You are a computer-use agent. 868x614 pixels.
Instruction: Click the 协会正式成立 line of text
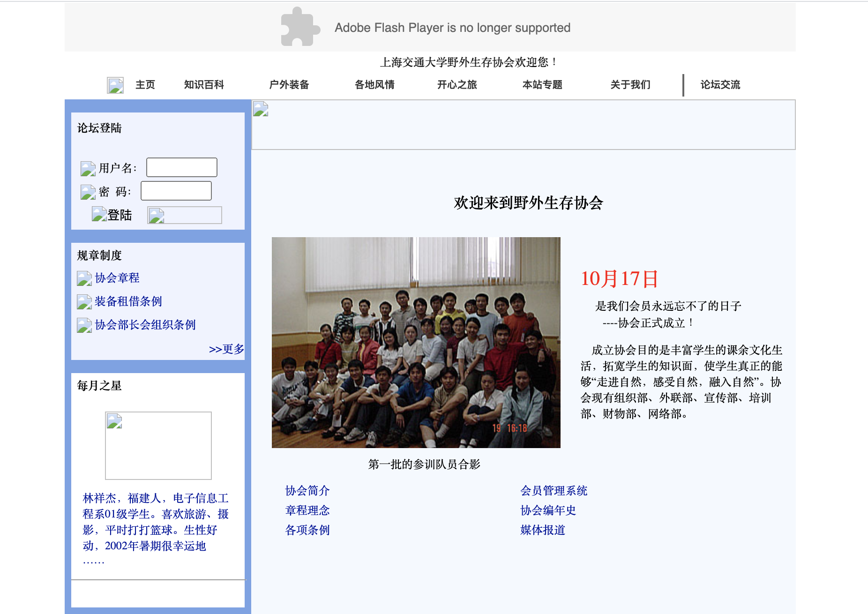648,323
